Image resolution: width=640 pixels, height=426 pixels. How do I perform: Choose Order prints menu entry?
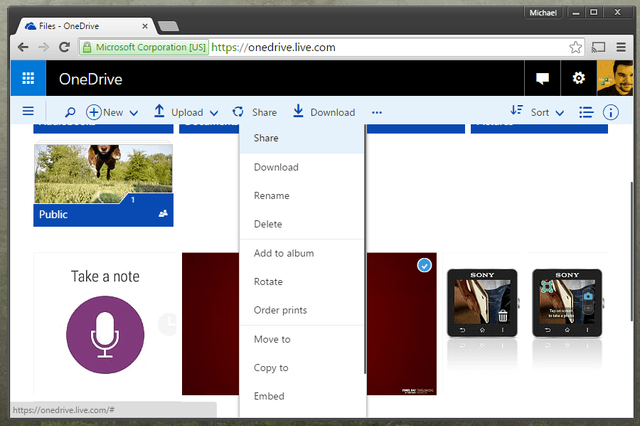click(x=302, y=311)
